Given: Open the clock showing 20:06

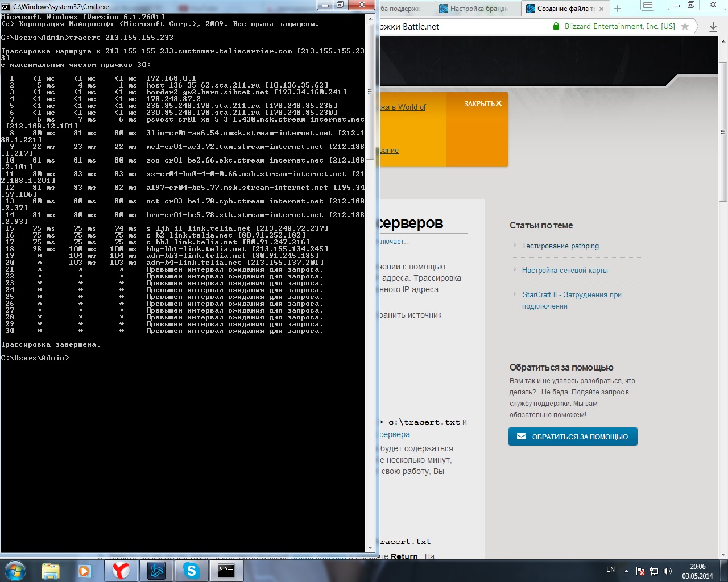Looking at the screenshot, I should tap(697, 571).
